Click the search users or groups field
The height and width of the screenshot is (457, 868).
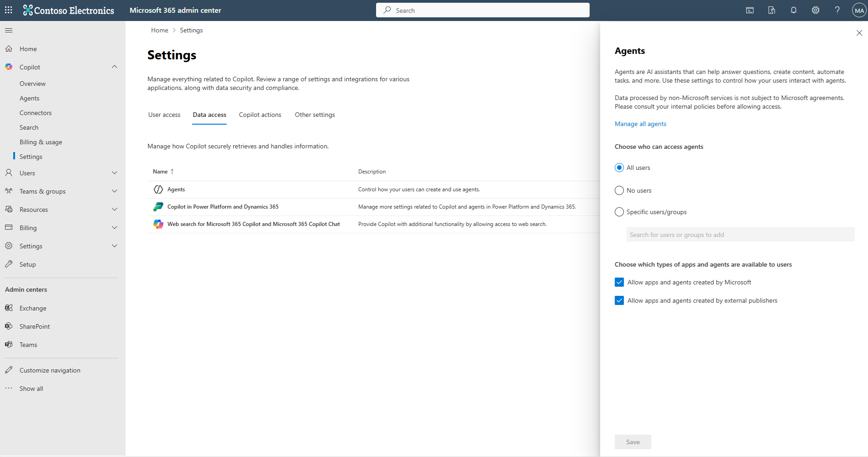click(740, 234)
